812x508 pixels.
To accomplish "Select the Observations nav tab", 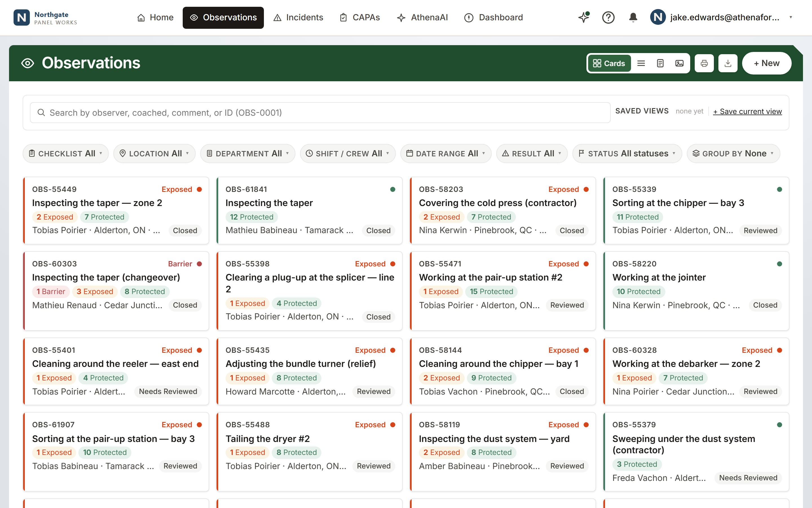I will tap(223, 17).
